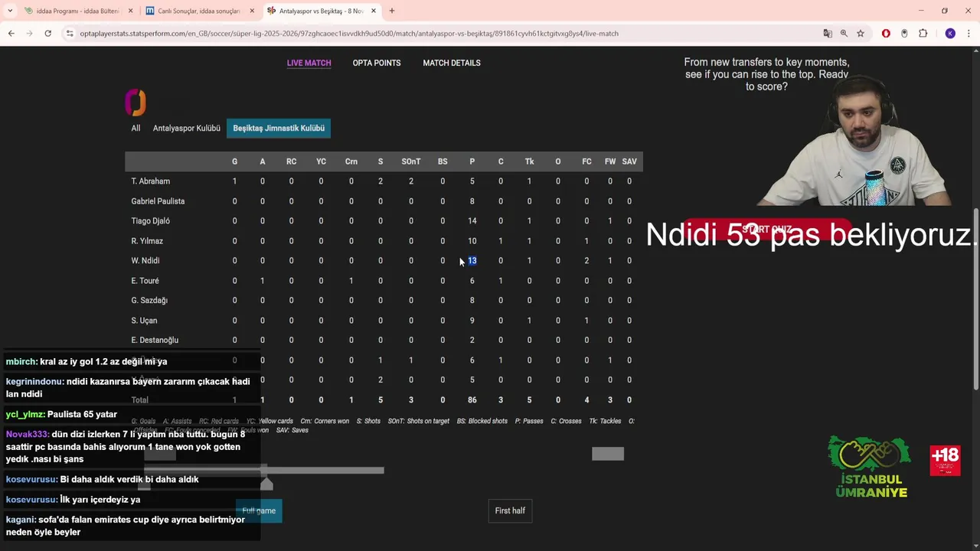Click the SOnT column header
The image size is (980, 551).
click(411, 161)
